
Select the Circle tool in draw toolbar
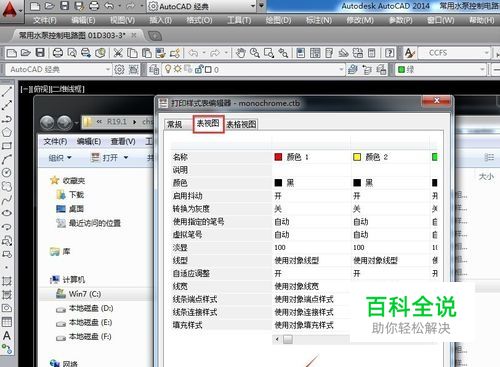pos(7,173)
